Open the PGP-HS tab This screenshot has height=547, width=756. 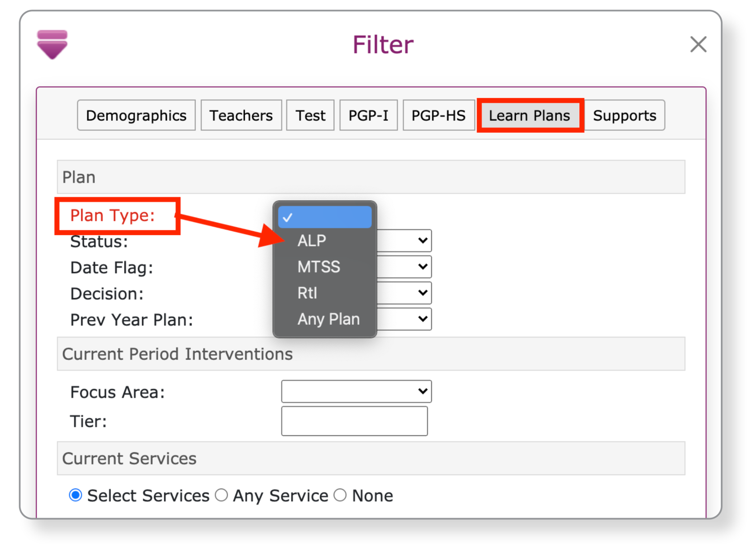tap(438, 115)
